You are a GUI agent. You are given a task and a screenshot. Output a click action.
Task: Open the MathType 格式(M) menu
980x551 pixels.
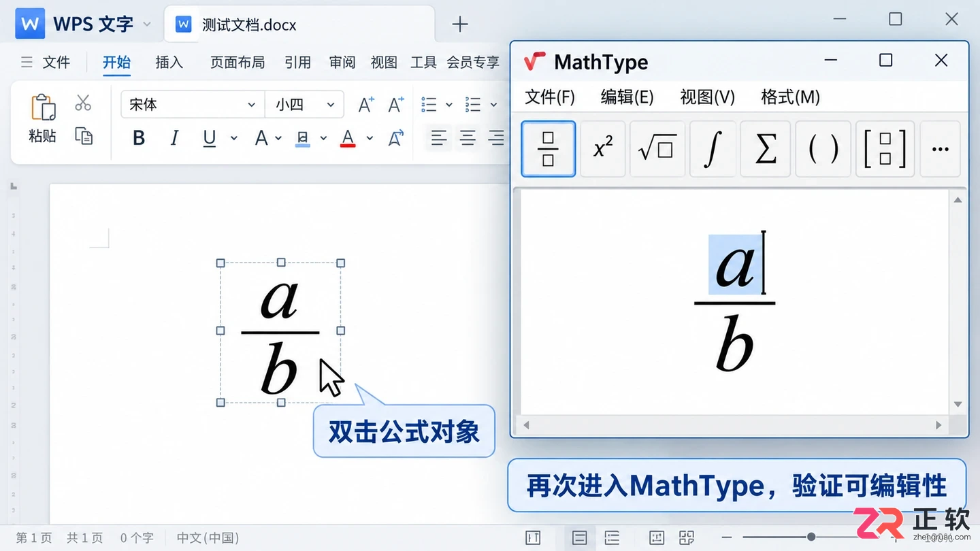click(x=790, y=97)
